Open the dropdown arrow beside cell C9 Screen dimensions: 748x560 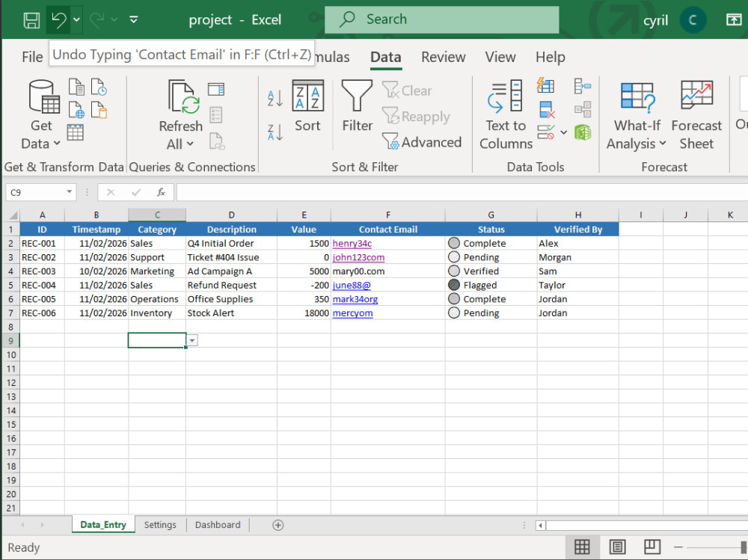tap(191, 341)
